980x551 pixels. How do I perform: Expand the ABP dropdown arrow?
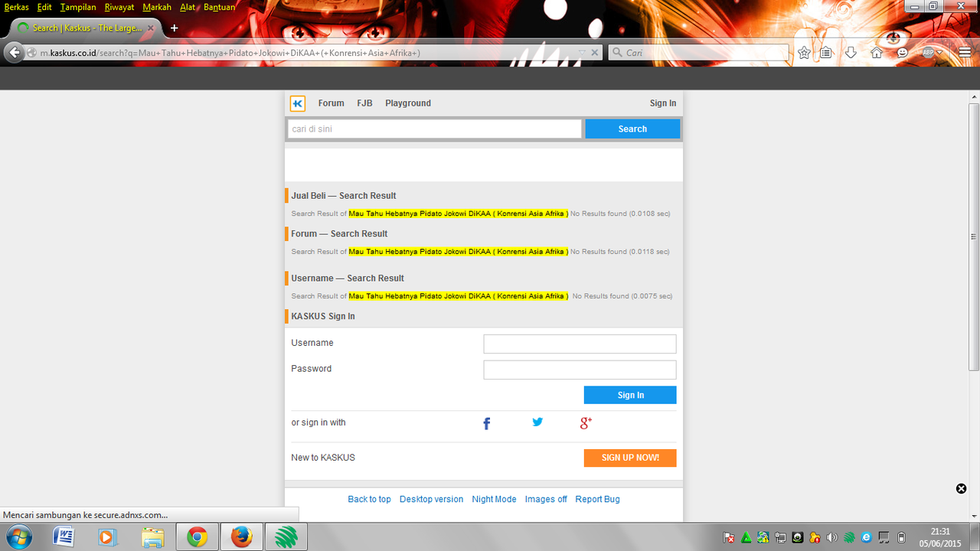[939, 53]
